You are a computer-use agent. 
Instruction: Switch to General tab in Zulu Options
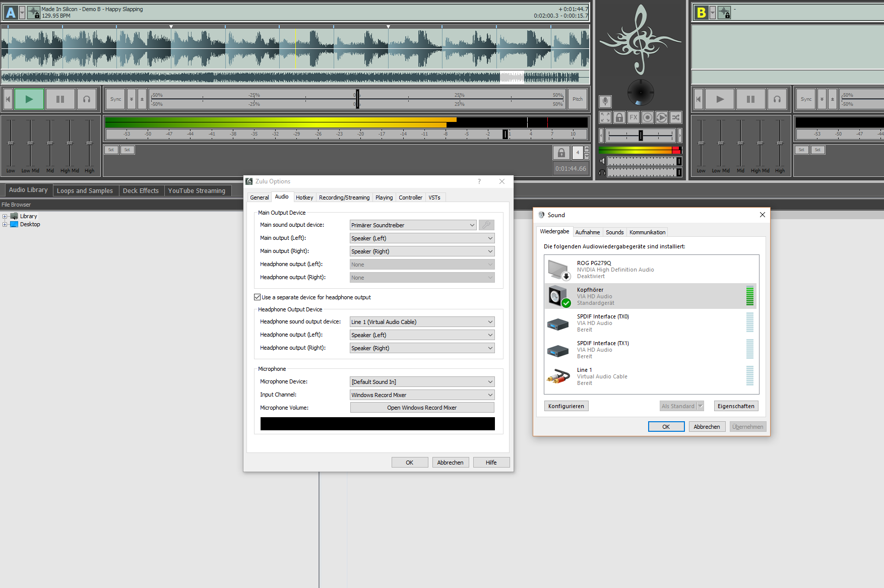pyautogui.click(x=260, y=198)
